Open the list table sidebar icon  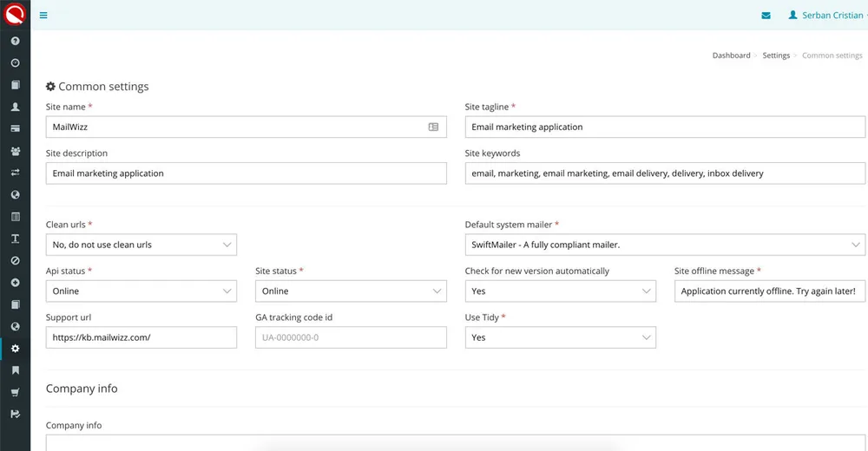tap(16, 216)
